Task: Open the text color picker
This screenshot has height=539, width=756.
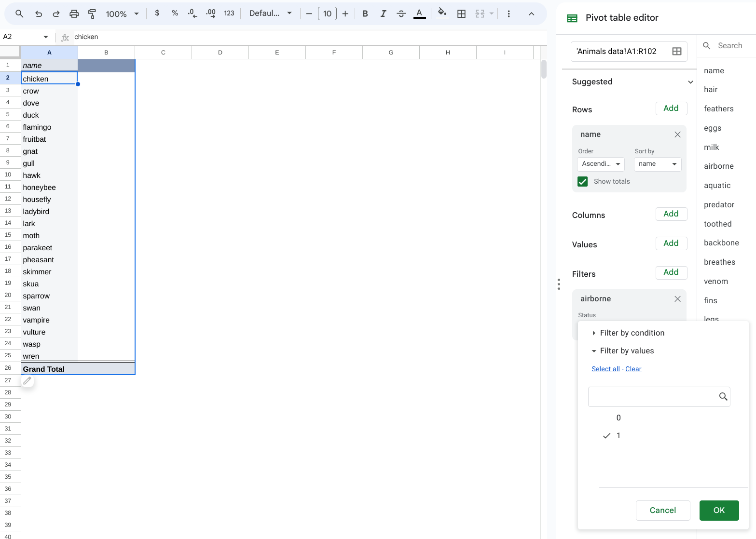Action: pyautogui.click(x=419, y=14)
